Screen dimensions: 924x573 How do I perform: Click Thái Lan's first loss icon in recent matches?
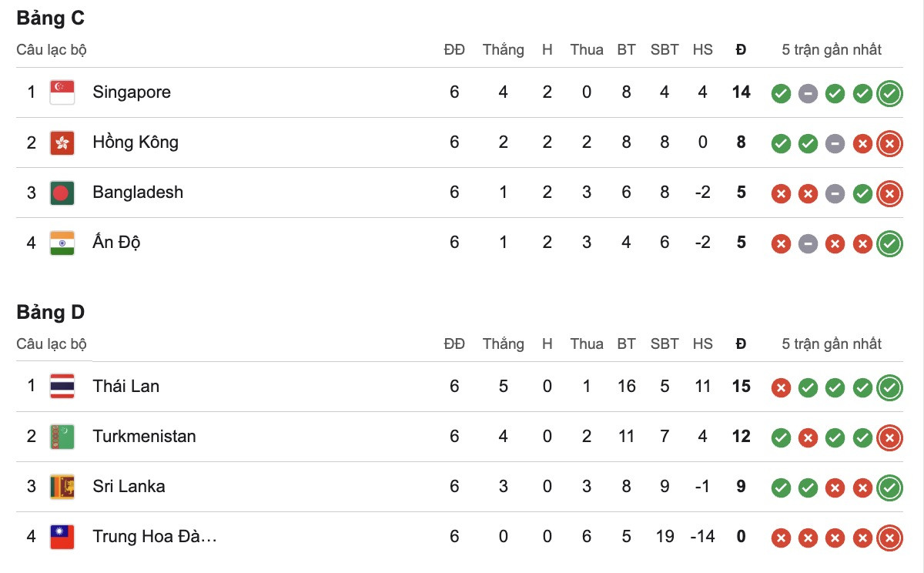tap(781, 387)
